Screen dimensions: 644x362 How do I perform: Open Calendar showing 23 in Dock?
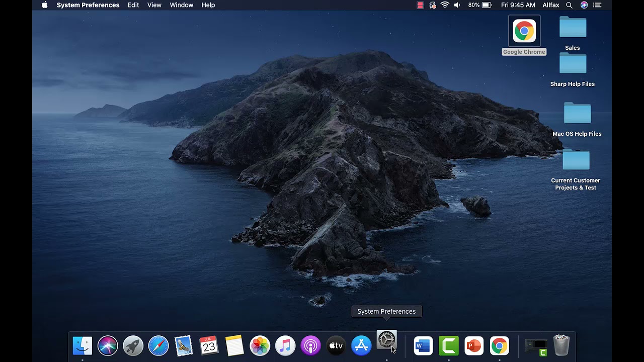coord(209,346)
